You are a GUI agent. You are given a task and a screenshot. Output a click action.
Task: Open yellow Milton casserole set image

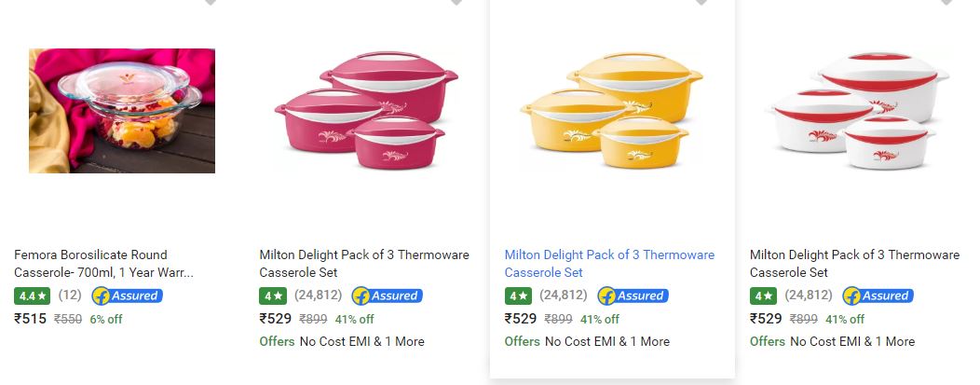[611, 111]
